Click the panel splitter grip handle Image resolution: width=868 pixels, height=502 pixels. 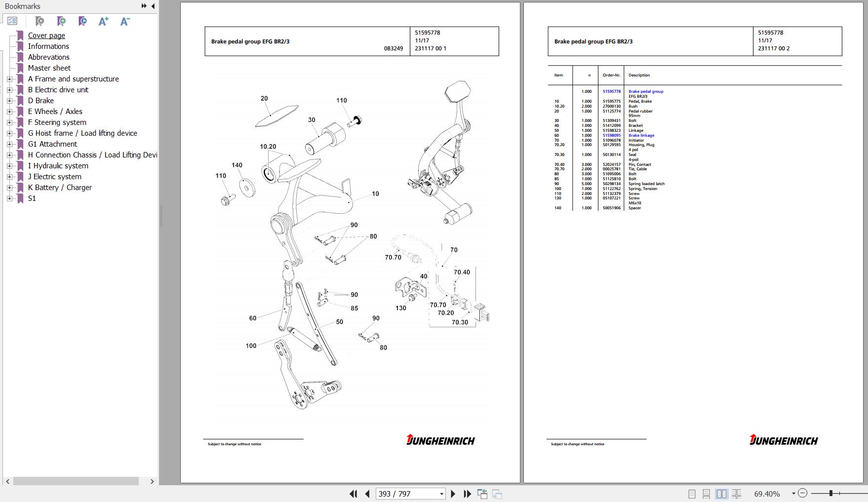click(161, 216)
